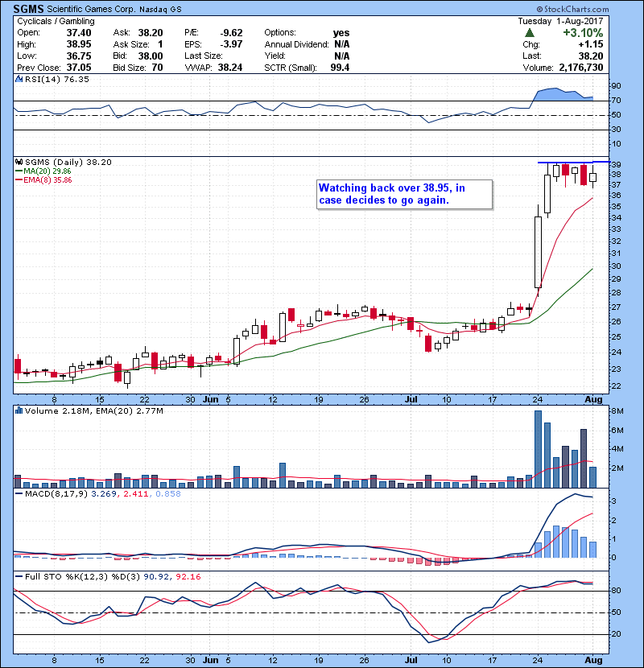
Task: Click the Volume value 2,176,730
Action: (x=581, y=68)
